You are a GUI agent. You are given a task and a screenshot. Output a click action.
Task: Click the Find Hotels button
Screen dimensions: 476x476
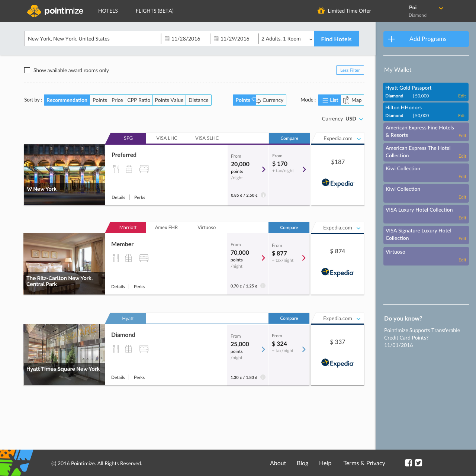pos(337,39)
